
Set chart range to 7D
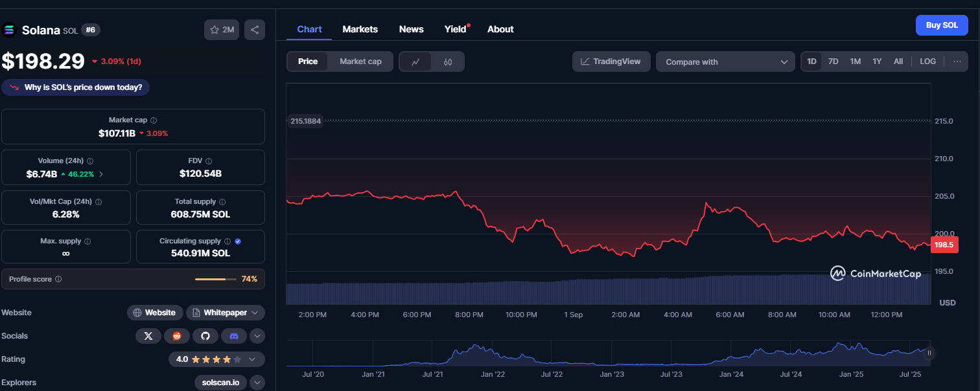point(834,61)
